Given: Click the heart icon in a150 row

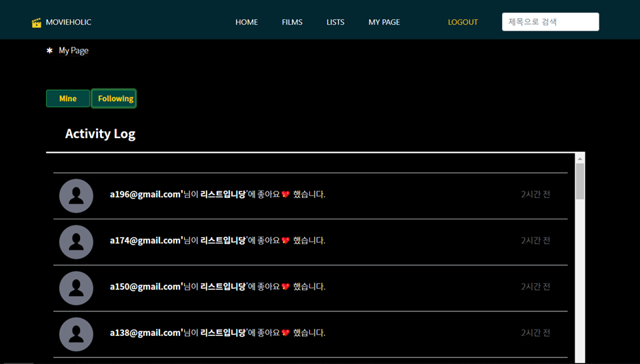Looking at the screenshot, I should [x=286, y=287].
